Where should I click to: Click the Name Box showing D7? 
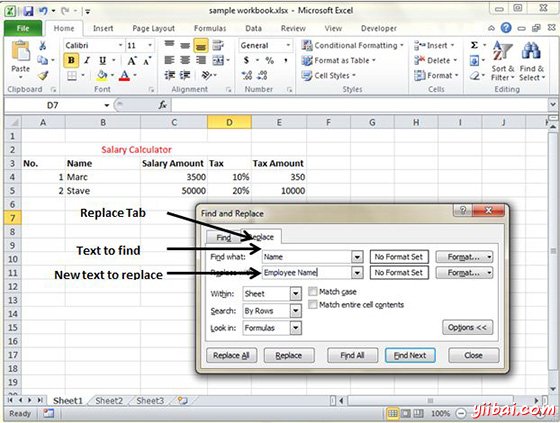tap(53, 105)
